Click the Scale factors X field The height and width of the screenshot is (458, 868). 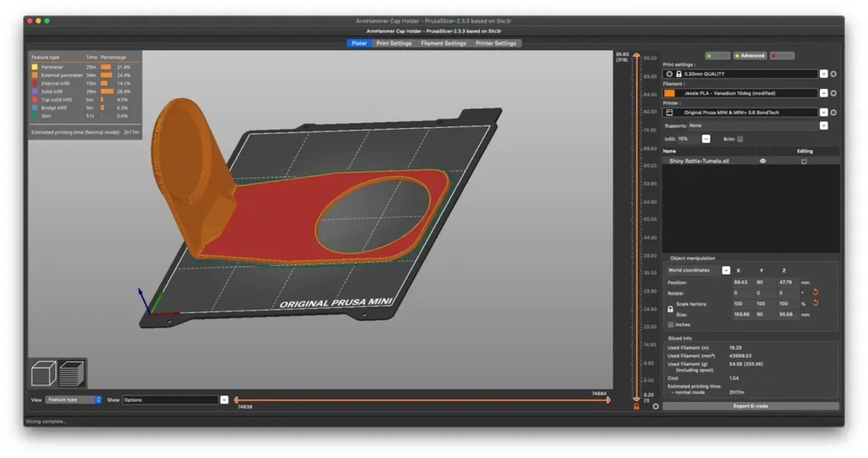click(743, 304)
